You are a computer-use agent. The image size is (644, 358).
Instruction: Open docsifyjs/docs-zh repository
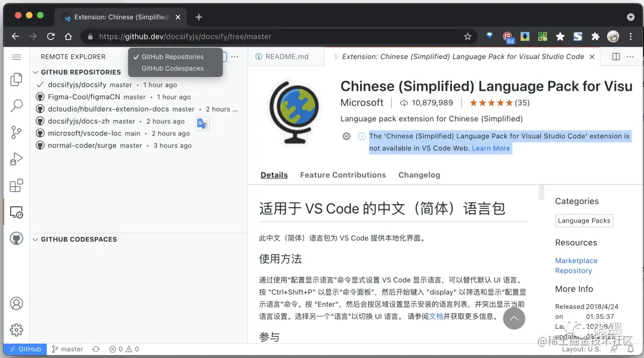click(138, 121)
